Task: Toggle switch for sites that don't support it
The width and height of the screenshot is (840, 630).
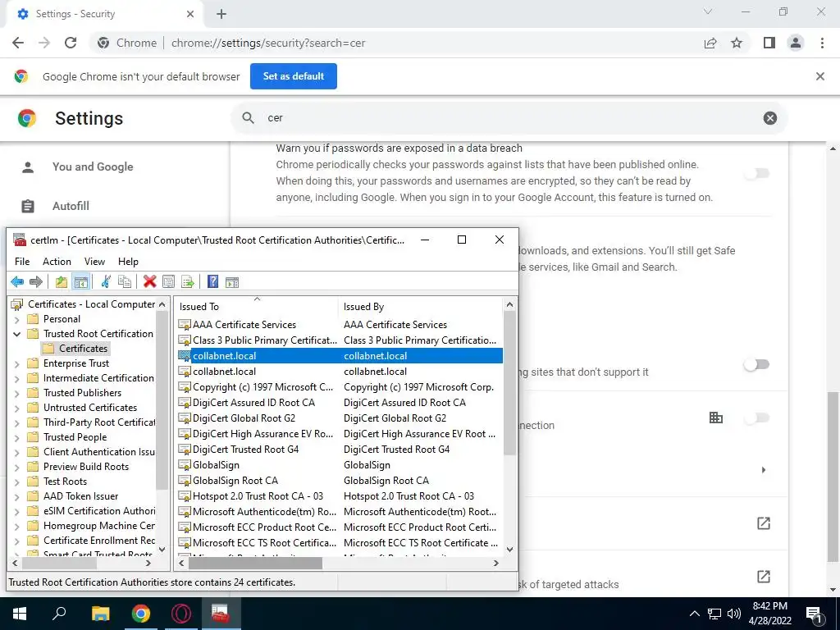Action: [756, 364]
